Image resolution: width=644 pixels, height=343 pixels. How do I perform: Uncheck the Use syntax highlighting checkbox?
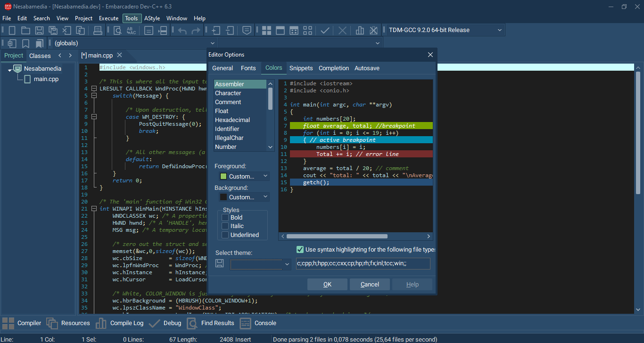point(300,250)
